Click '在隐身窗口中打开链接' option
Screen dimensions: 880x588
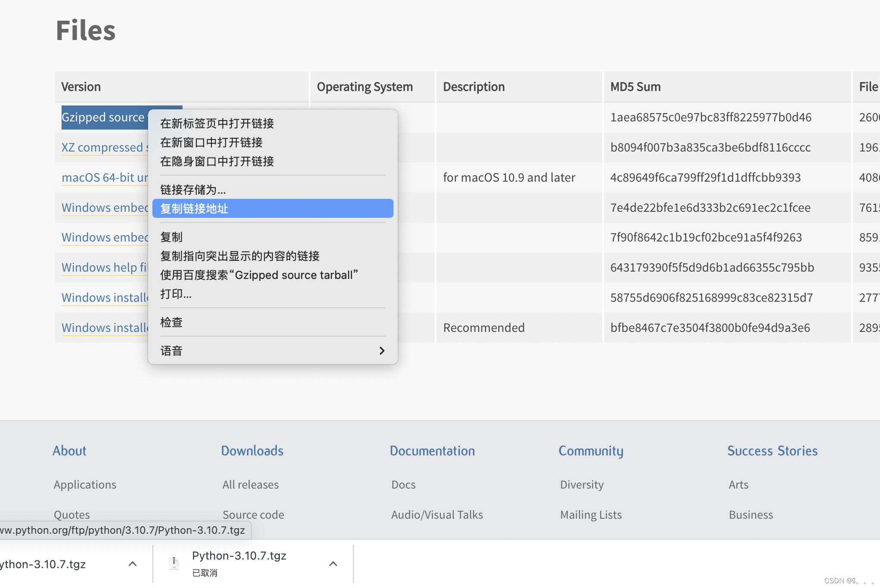(x=218, y=161)
